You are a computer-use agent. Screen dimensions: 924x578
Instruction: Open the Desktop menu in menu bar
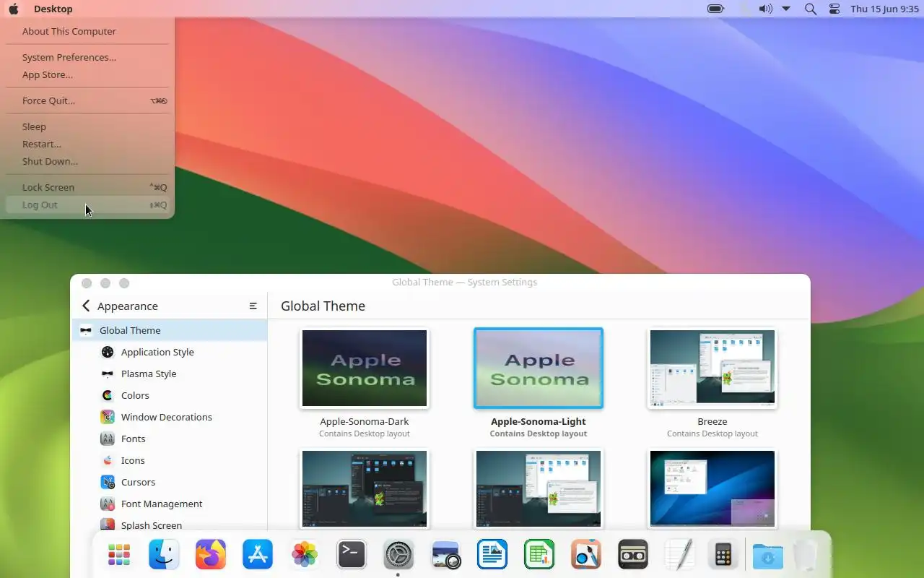click(53, 9)
